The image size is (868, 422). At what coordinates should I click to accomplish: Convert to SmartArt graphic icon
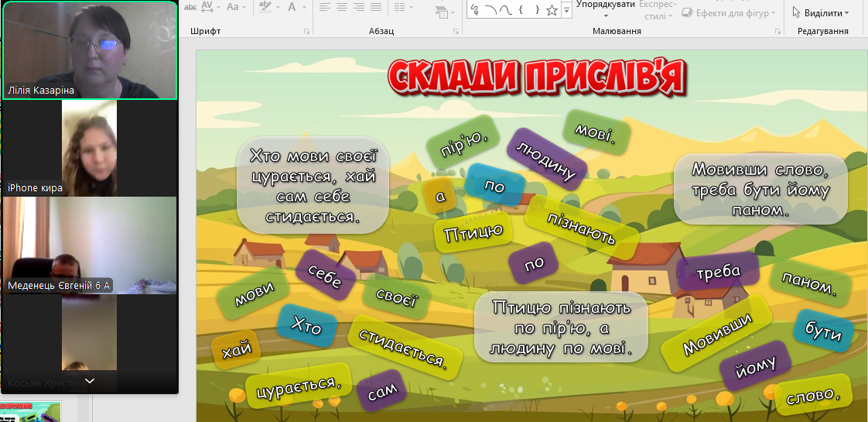click(441, 12)
